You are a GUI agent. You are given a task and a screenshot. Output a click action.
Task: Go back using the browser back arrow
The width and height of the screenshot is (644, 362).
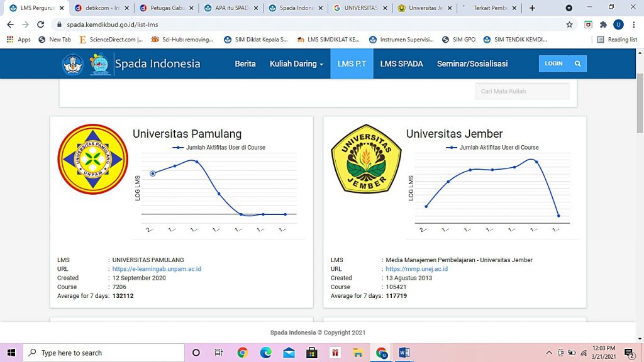[10, 25]
